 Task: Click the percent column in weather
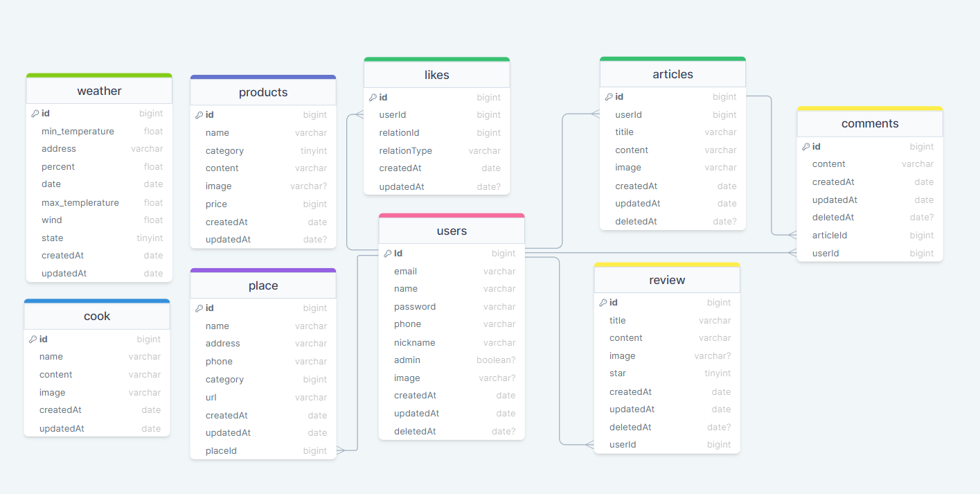(99, 167)
